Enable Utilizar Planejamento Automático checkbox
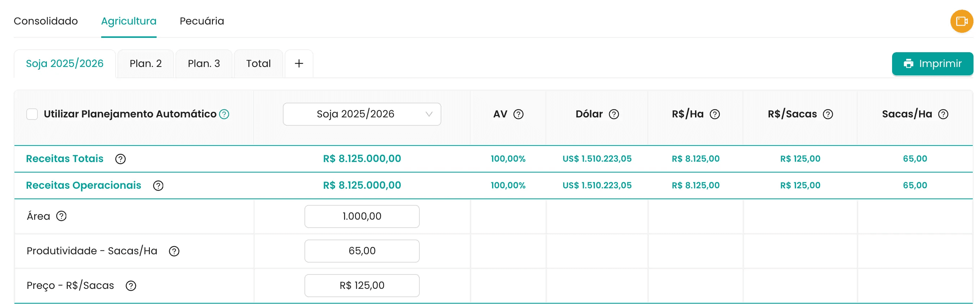The image size is (980, 304). 32,114
